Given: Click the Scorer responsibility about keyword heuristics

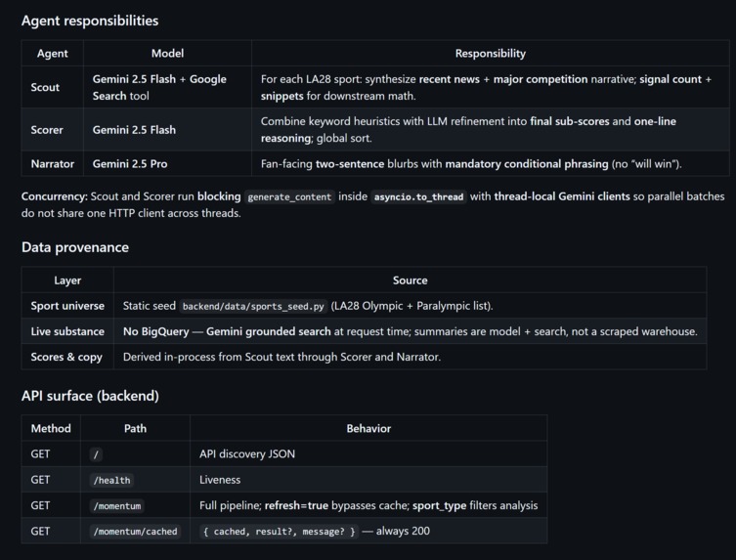Looking at the screenshot, I should pos(468,130).
